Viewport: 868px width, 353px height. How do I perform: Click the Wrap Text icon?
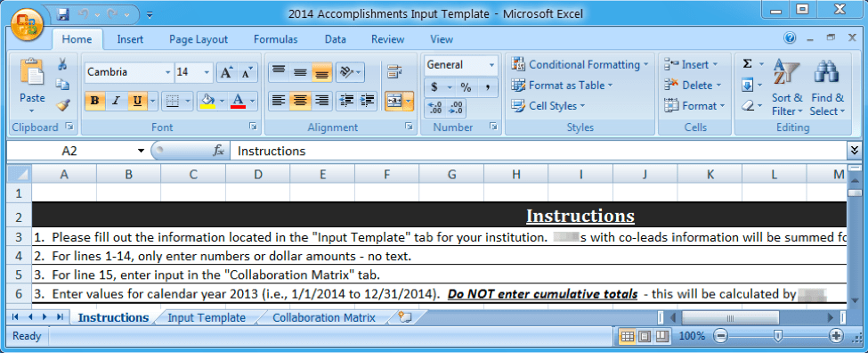(394, 71)
